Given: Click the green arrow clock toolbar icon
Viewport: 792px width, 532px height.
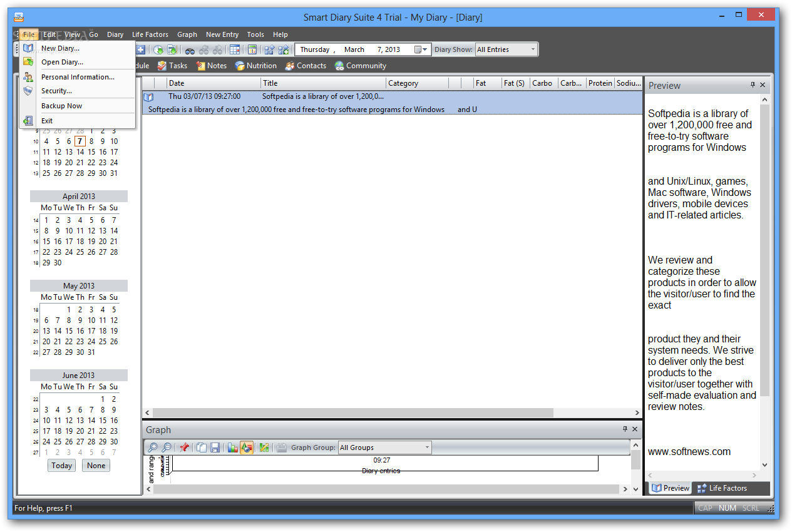Looking at the screenshot, I should (158, 49).
